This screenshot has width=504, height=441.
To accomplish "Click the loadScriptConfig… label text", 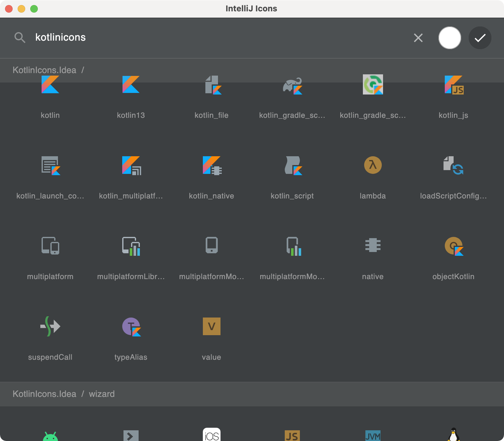I will coord(453,196).
